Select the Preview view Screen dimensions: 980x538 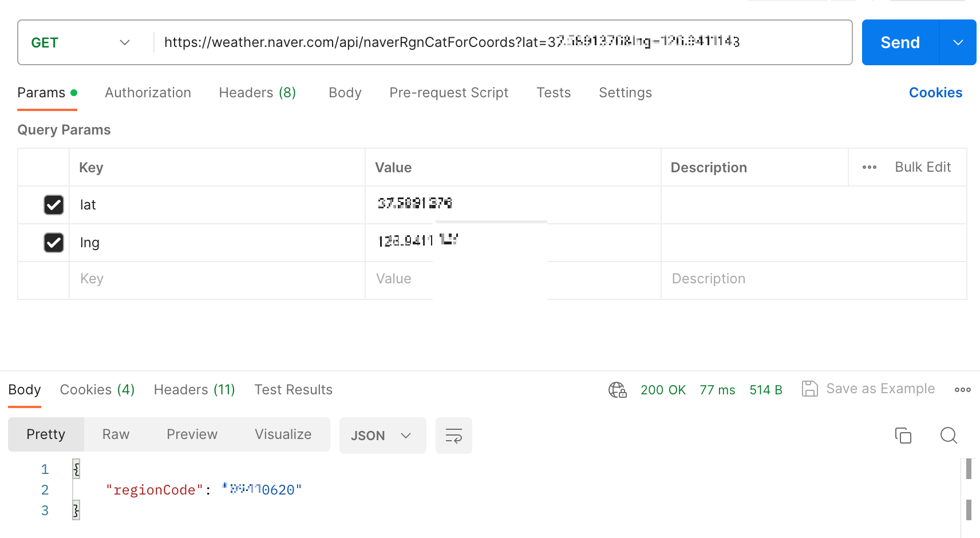pos(192,434)
